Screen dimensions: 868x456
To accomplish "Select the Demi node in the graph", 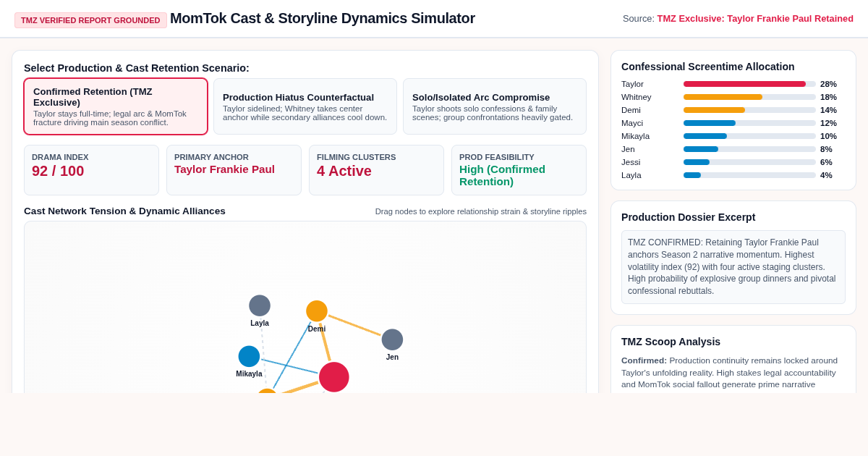I will (x=317, y=311).
